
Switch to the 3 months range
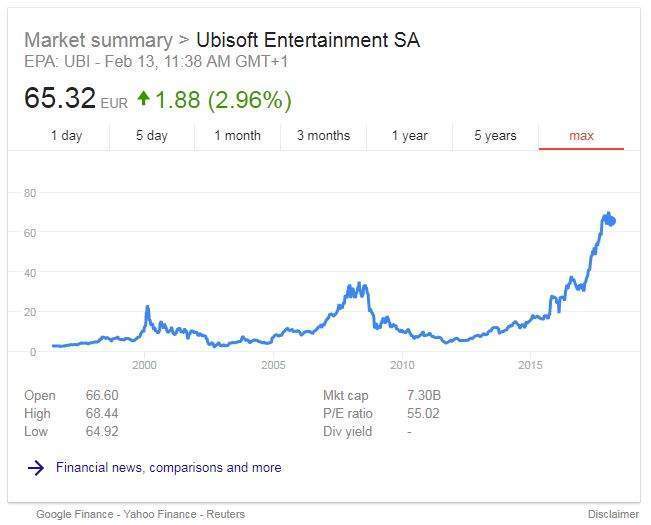click(323, 136)
